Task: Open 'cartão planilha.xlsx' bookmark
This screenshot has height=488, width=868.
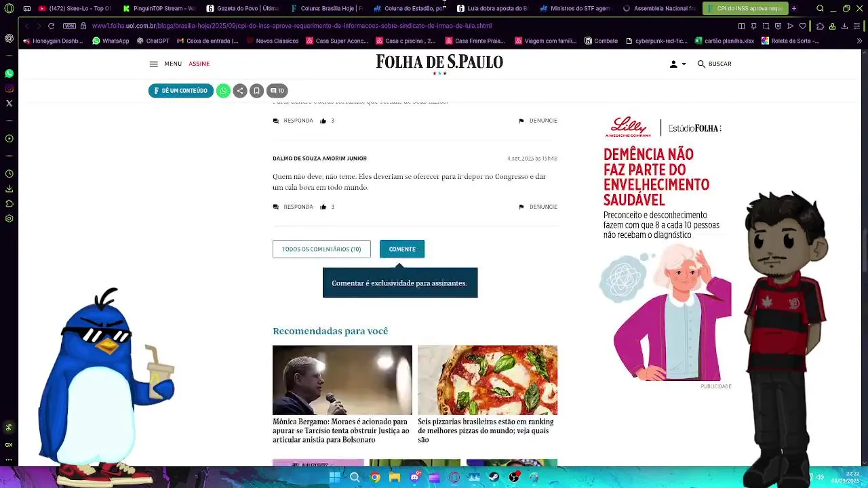Action: (x=724, y=41)
